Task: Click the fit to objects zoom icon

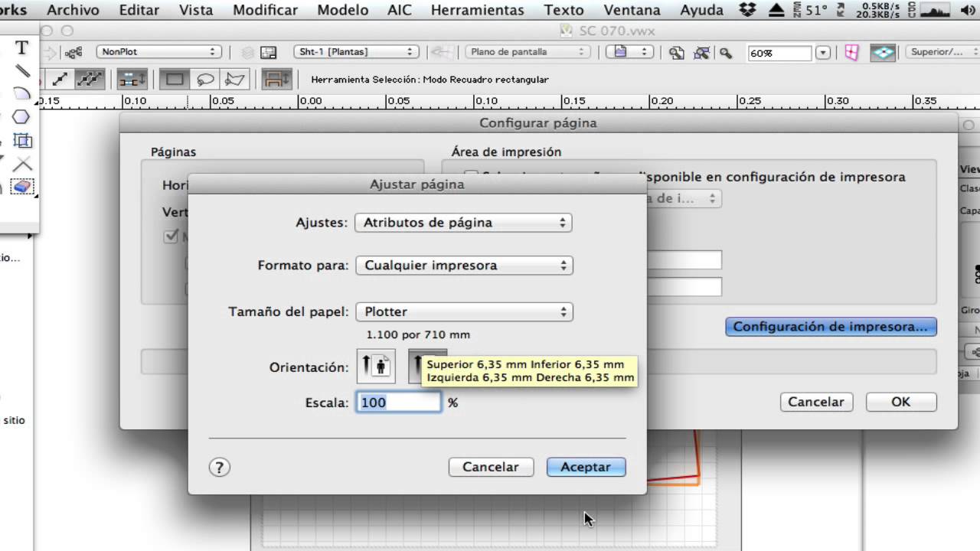Action: click(701, 53)
